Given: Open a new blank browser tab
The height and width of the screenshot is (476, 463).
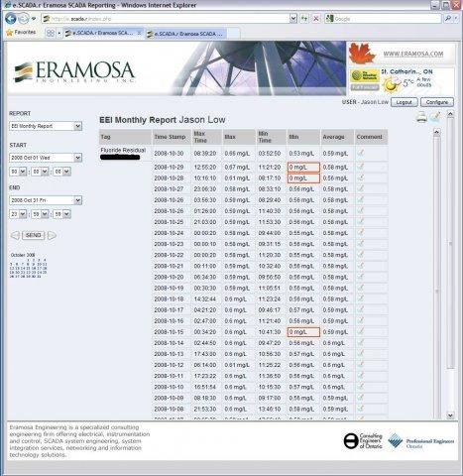Looking at the screenshot, I should [234, 34].
